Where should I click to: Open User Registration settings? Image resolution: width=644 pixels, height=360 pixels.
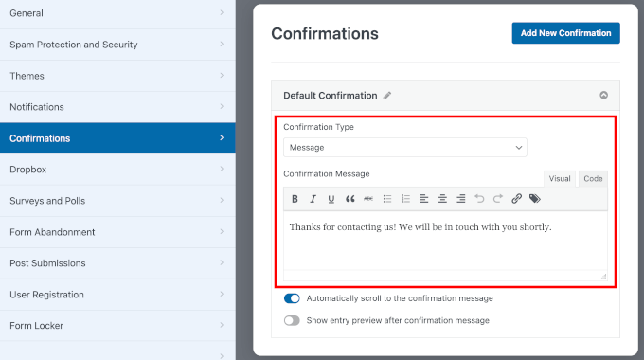pos(117,295)
